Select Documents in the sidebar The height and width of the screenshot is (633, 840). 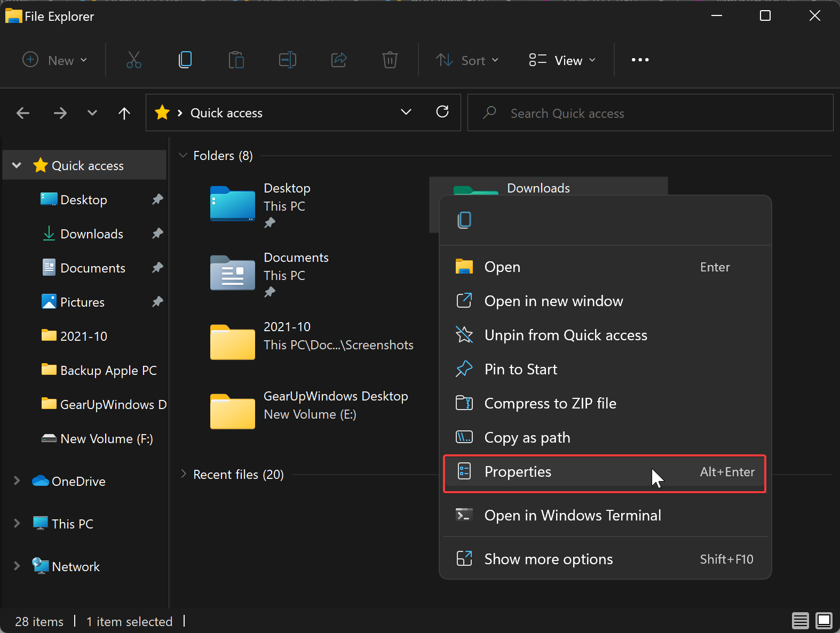click(x=93, y=268)
